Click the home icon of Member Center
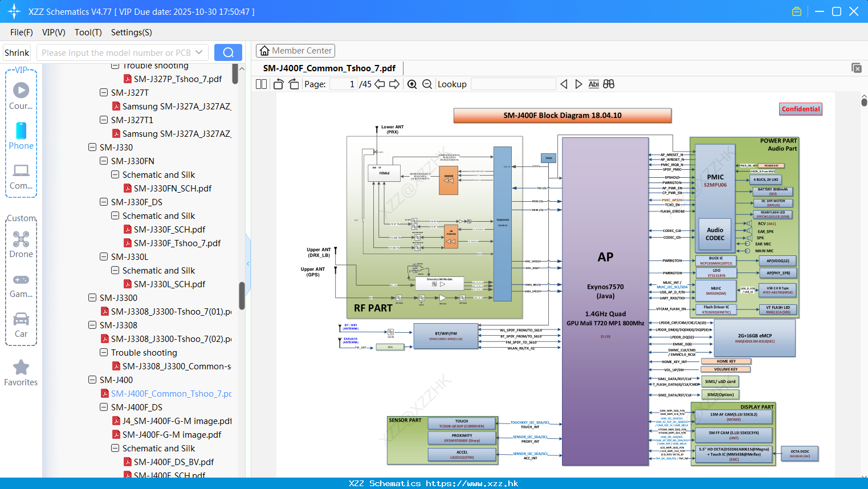The height and width of the screenshot is (489, 868). click(264, 51)
